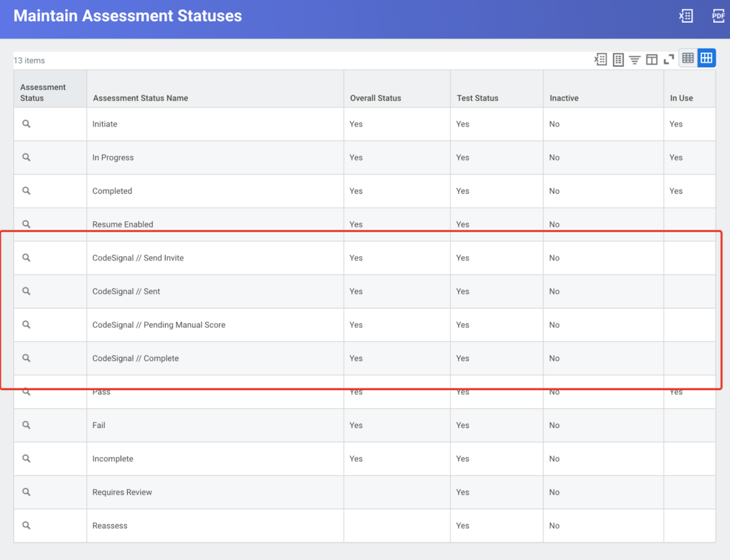Download the report as a PDF

[718, 16]
